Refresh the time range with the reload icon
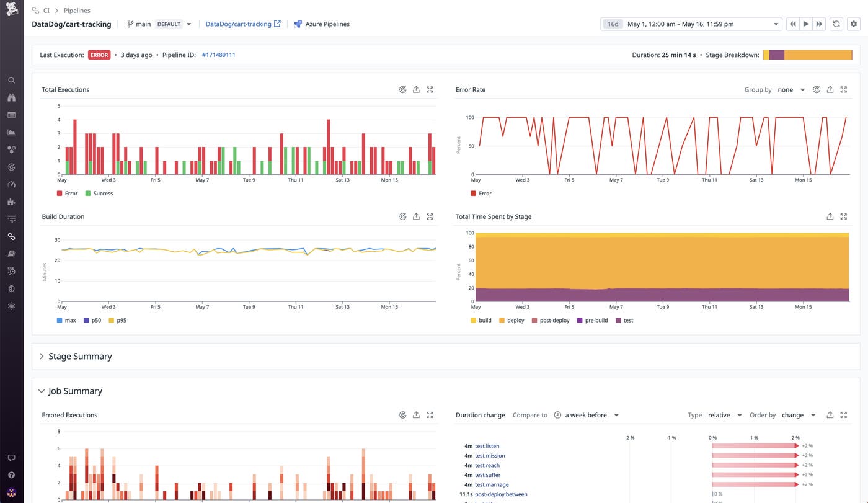The image size is (868, 503). coord(836,24)
